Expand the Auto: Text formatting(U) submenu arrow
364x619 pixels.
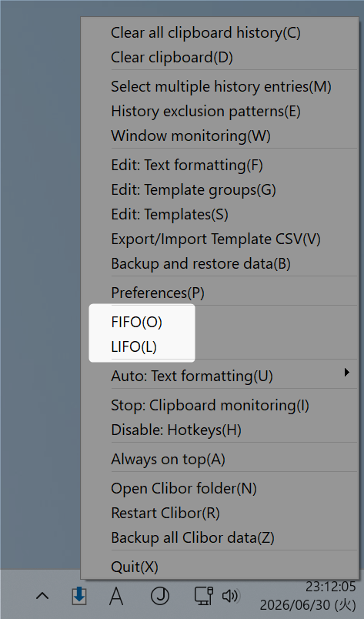(346, 373)
